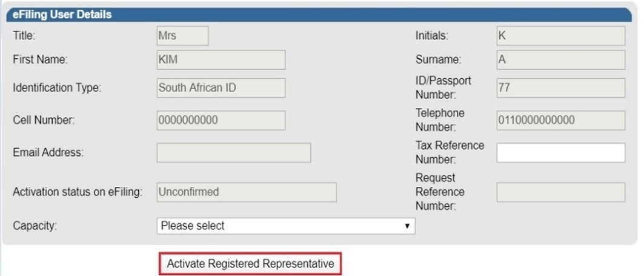Click the Tax Reference Number input field
This screenshot has height=276, width=644.
click(x=560, y=153)
